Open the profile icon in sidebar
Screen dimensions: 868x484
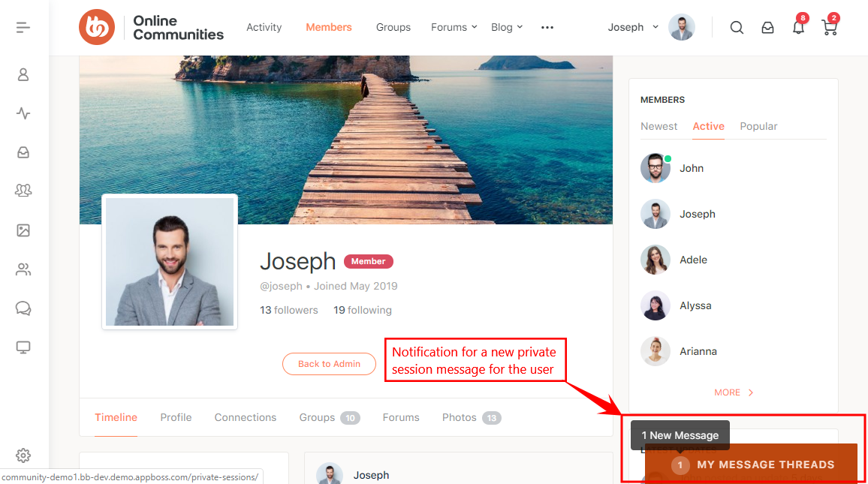[x=23, y=74]
